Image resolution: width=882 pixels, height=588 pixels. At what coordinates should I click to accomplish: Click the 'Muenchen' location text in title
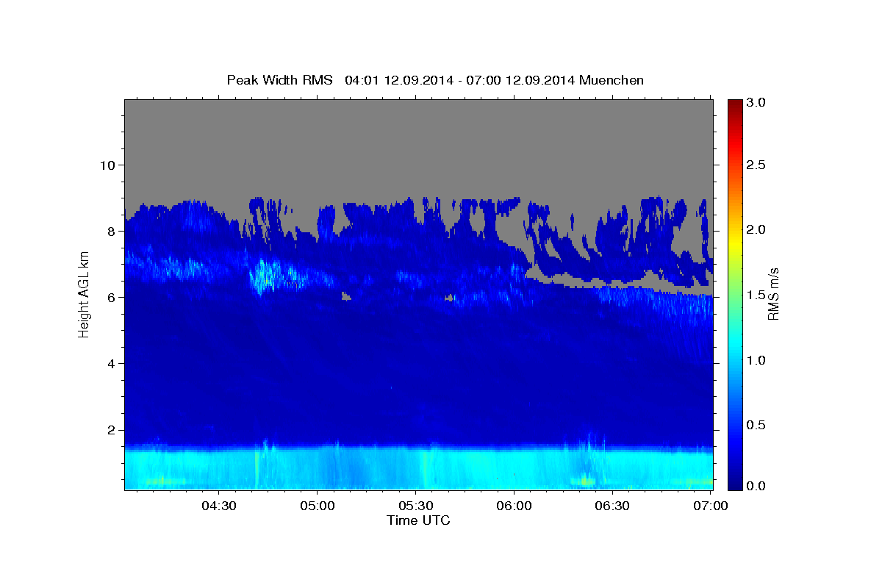coord(612,79)
